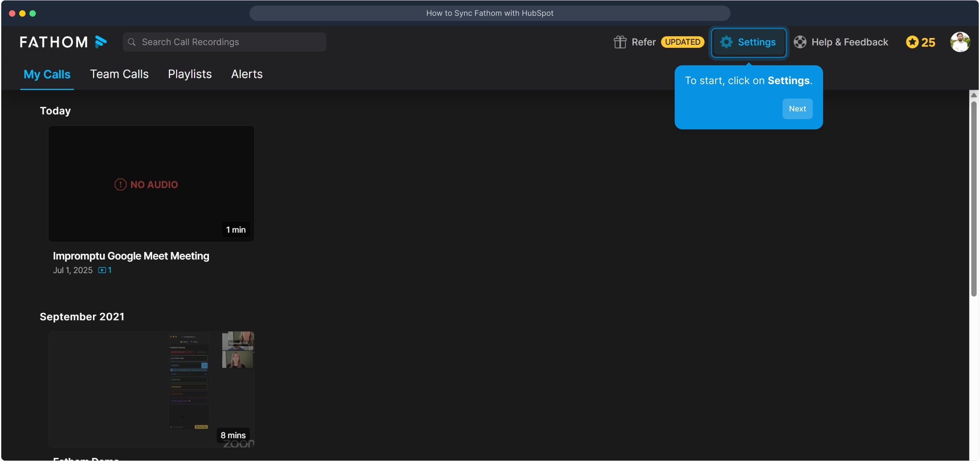980x461 pixels.
Task: Close the window with red button
Action: (12, 13)
